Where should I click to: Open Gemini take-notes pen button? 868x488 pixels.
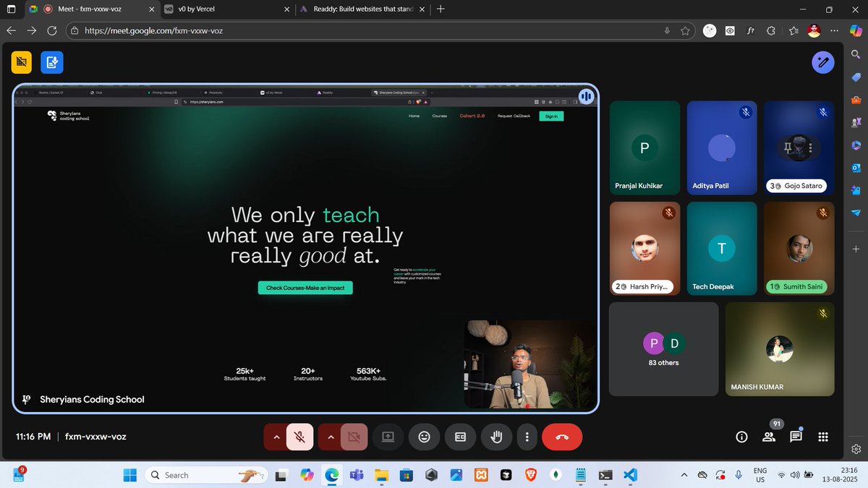pos(823,63)
